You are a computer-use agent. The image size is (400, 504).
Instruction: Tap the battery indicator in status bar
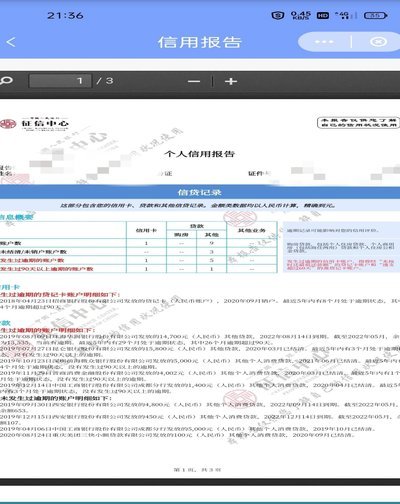click(376, 15)
